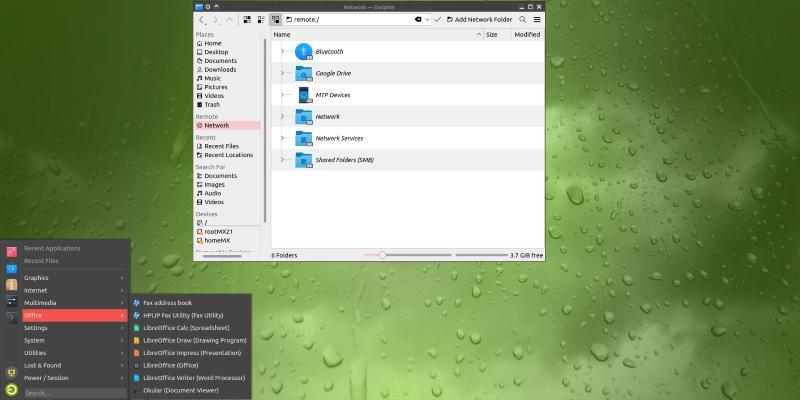Image resolution: width=800 pixels, height=400 pixels.
Task: Expand the Google Drive tree row
Action: click(x=282, y=73)
